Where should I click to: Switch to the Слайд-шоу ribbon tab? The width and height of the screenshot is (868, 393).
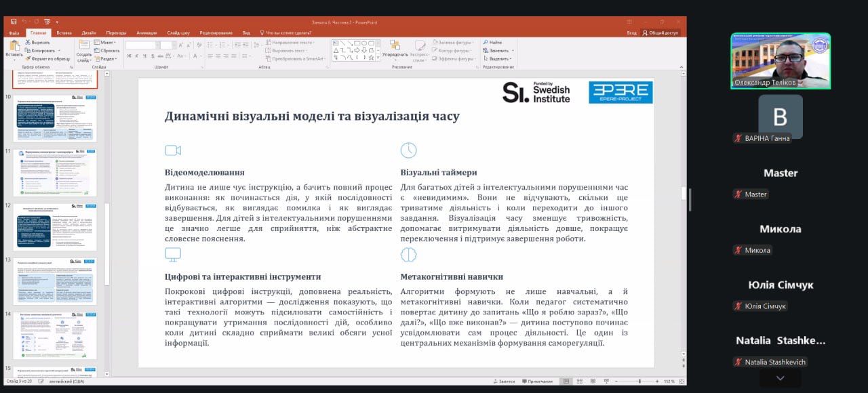[x=178, y=33]
